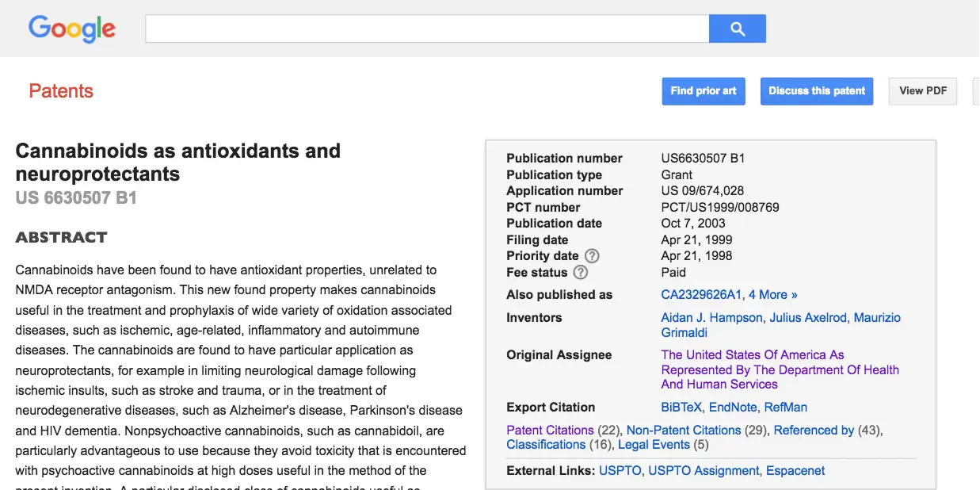980x490 pixels.
Task: Open help icon beside Fee status
Action: pos(581,273)
